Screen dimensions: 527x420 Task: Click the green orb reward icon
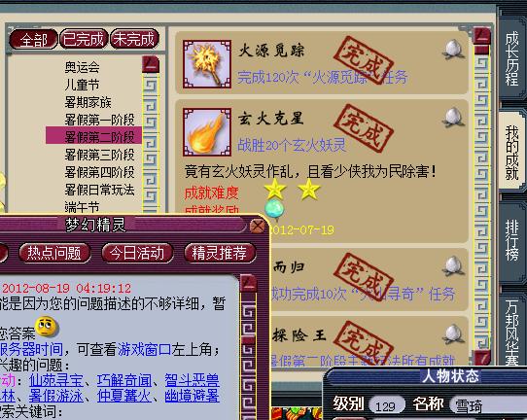pos(274,208)
